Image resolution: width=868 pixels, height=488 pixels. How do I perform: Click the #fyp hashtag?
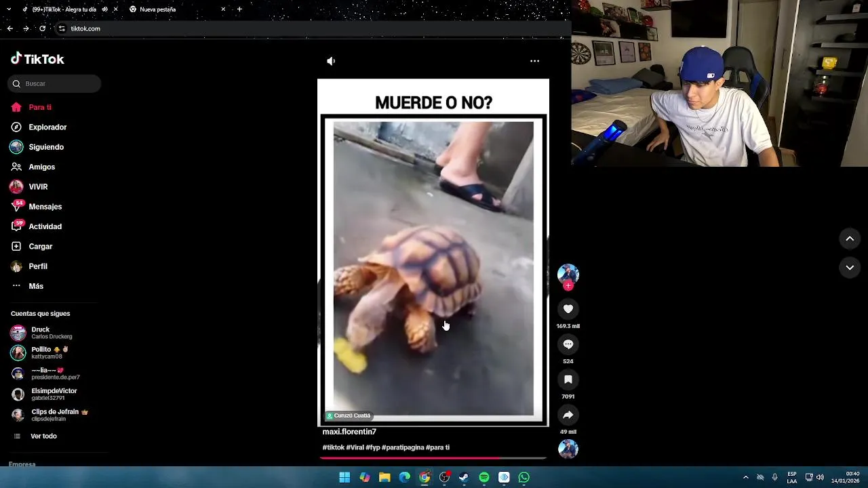coord(373,447)
